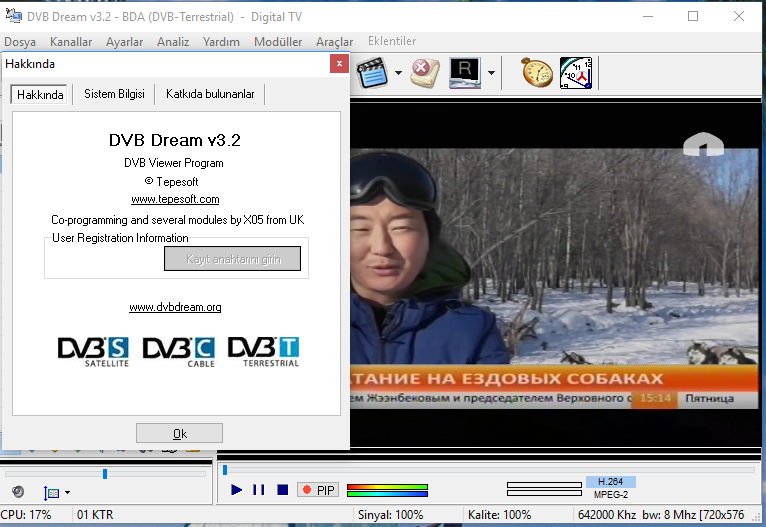Switch to the Katkıda bulunanlar tab

coord(210,94)
